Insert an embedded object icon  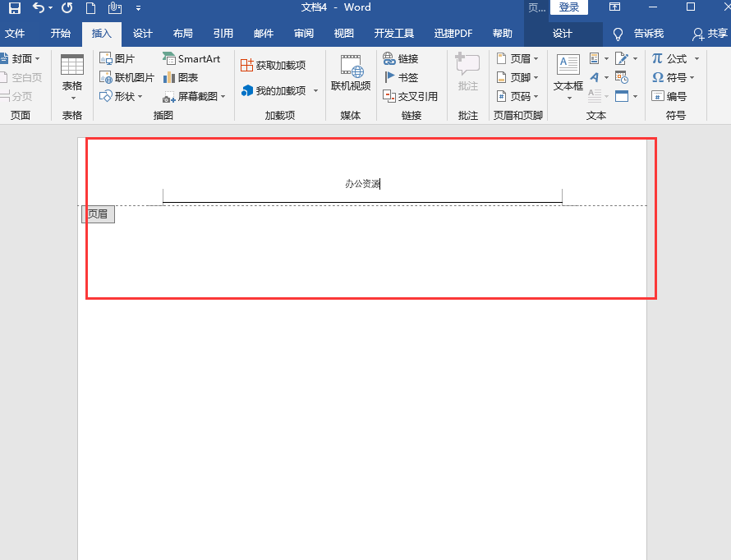tap(626, 96)
